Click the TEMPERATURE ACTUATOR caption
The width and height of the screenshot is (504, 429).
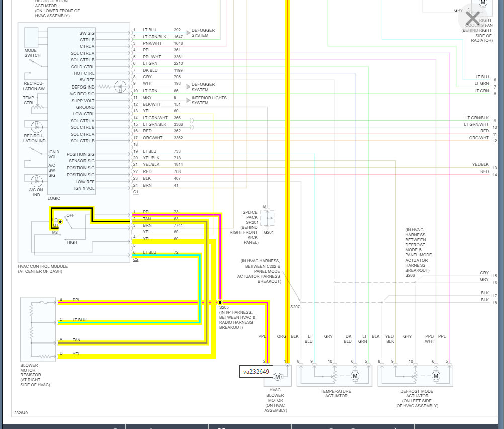pos(336,394)
